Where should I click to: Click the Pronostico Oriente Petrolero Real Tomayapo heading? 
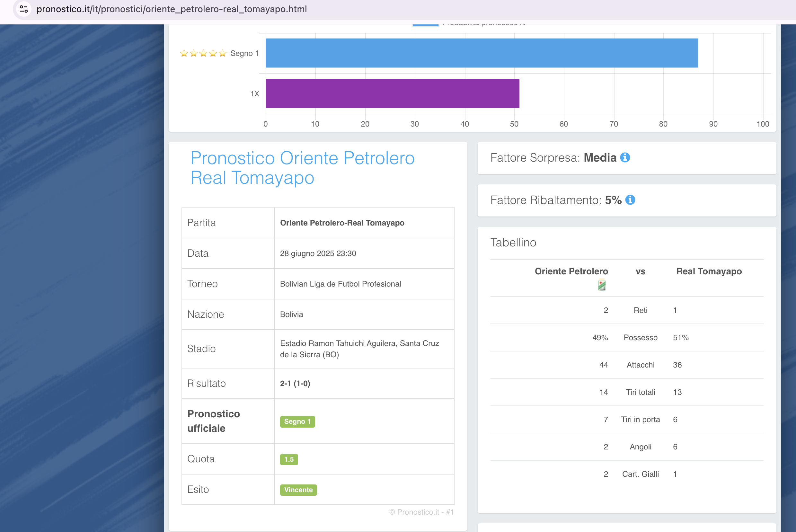303,168
